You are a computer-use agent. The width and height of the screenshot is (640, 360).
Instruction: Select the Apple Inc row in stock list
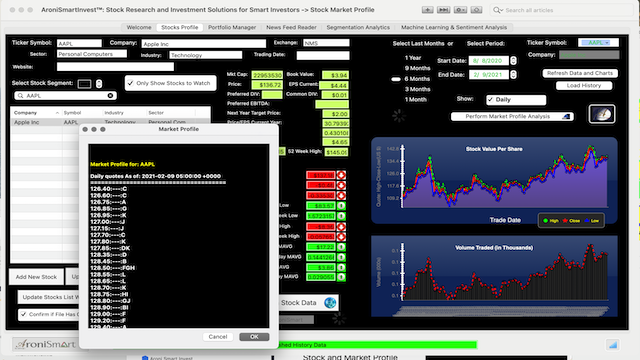pos(110,122)
